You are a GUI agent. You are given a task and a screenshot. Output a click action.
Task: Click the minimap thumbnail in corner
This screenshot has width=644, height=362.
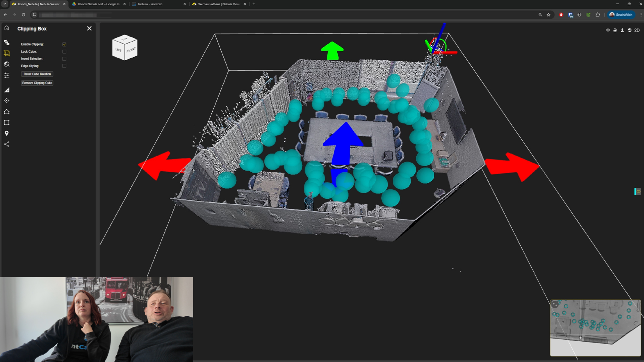pos(595,327)
